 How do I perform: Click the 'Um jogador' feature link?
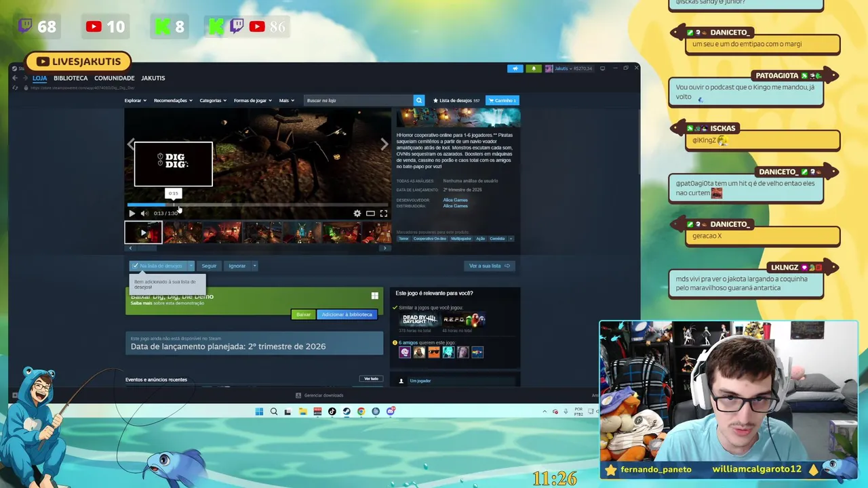point(420,381)
